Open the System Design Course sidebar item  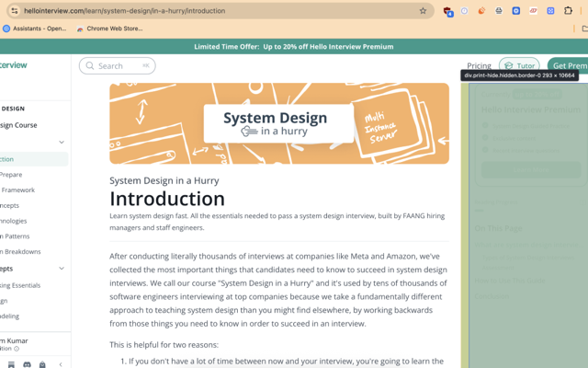[x=18, y=125]
